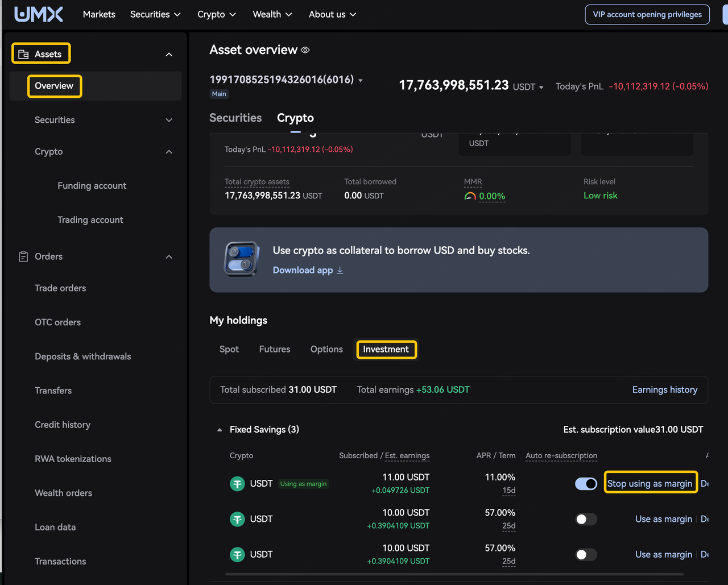This screenshot has height=585, width=728.
Task: Open the Futures holdings tab
Action: coord(275,349)
